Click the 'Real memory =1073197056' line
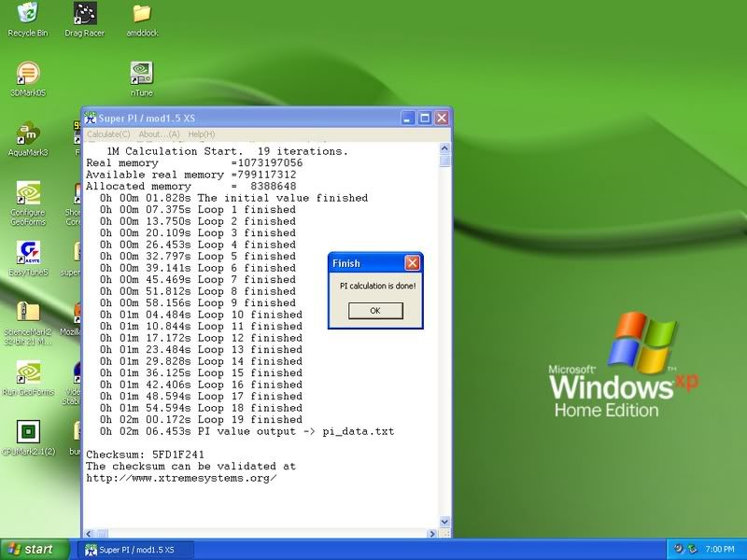The height and width of the screenshot is (560, 747). [x=194, y=162]
